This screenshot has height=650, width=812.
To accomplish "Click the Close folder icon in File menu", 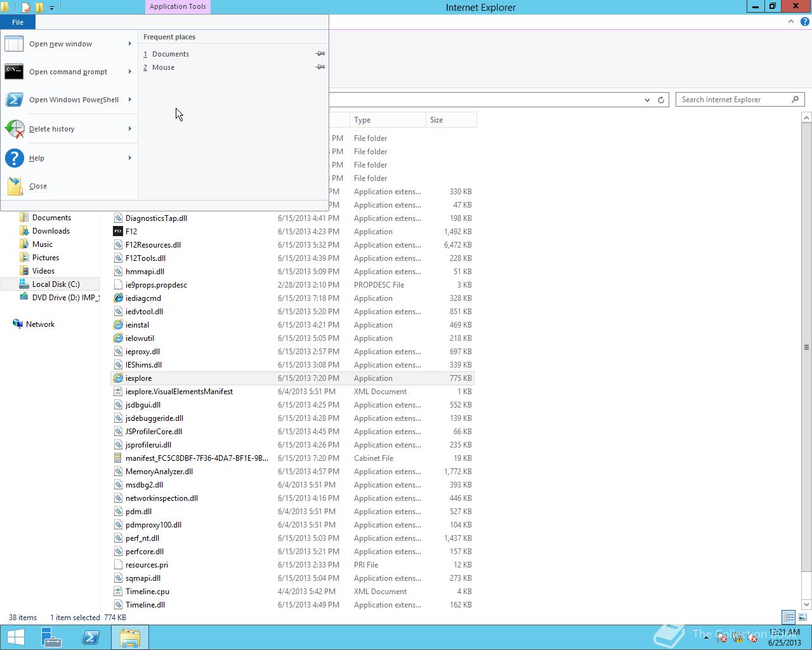I will click(x=15, y=186).
